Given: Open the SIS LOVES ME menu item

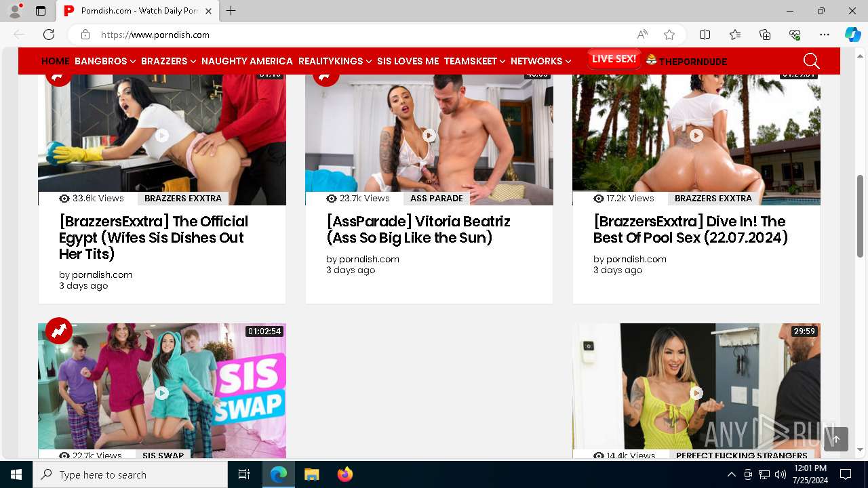Looking at the screenshot, I should point(408,61).
